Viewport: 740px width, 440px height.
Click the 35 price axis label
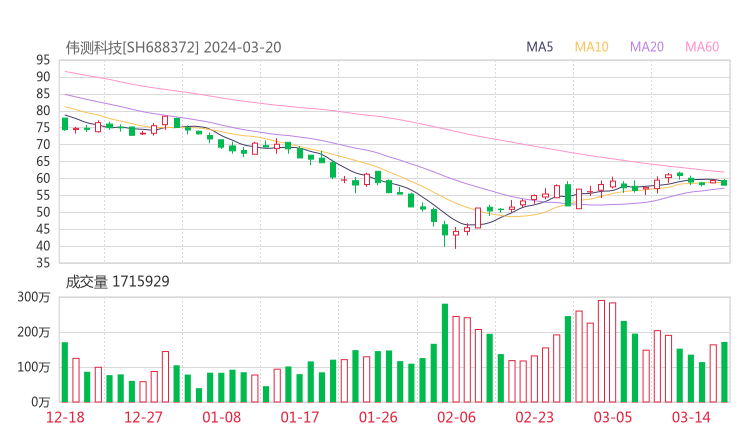click(x=43, y=263)
